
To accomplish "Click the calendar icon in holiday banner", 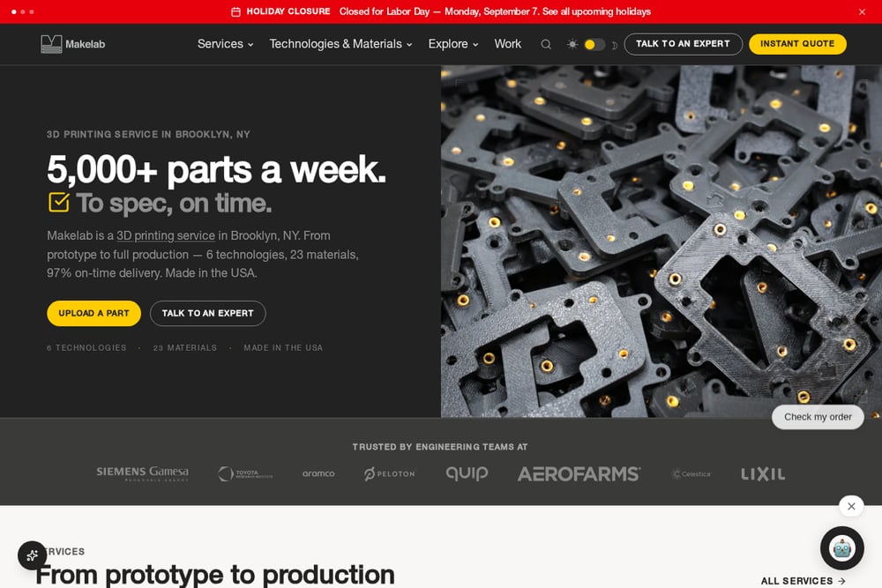I will 235,11.
